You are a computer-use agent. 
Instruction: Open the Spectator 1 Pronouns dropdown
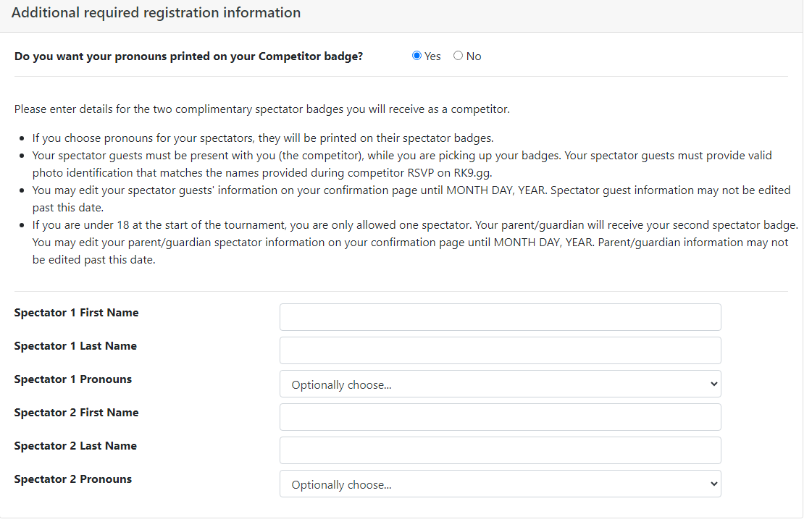(501, 384)
